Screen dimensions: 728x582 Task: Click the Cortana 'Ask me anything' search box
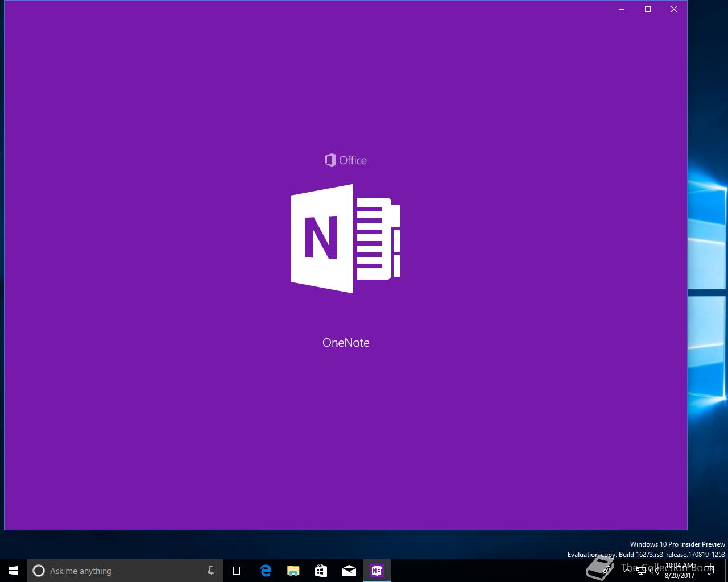125,571
